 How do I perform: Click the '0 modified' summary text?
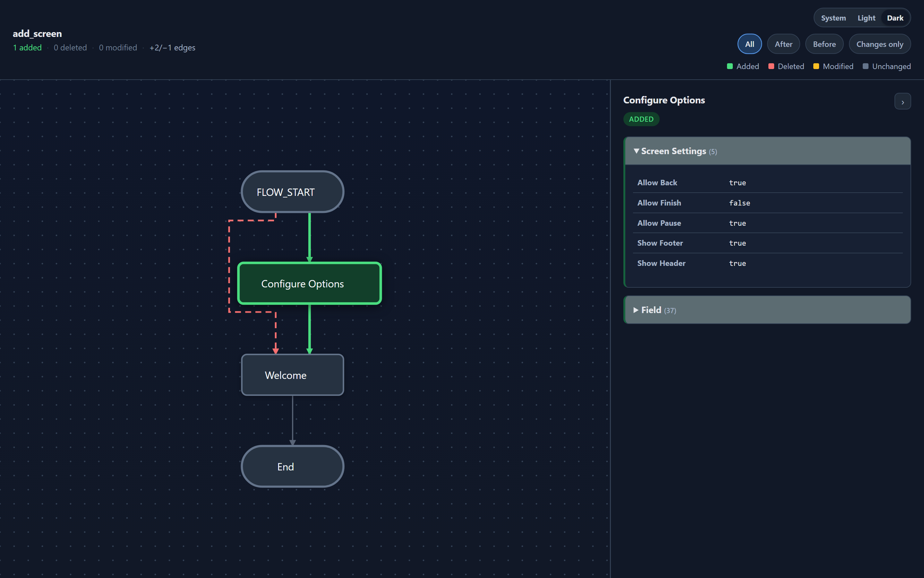coord(118,48)
